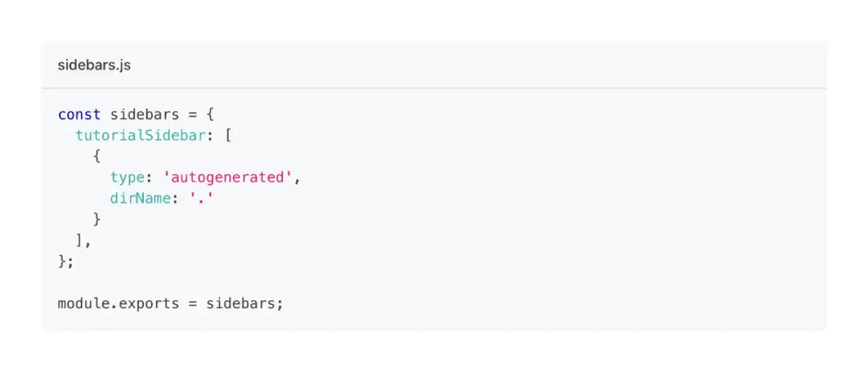Viewport: 868px width, 374px height.
Task: Click the semicolon ending the module.exports line
Action: (279, 303)
